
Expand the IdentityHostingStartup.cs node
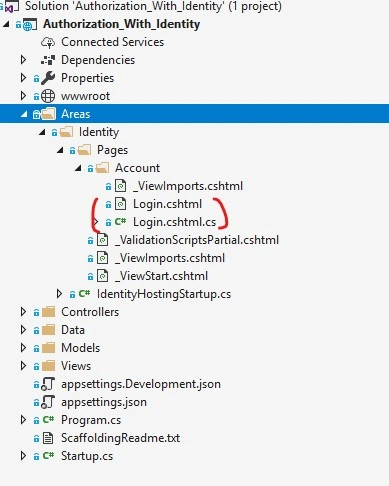pyautogui.click(x=59, y=294)
